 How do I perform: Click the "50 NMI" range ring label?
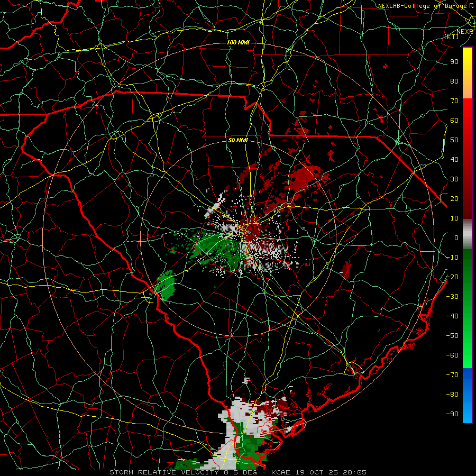pos(238,140)
